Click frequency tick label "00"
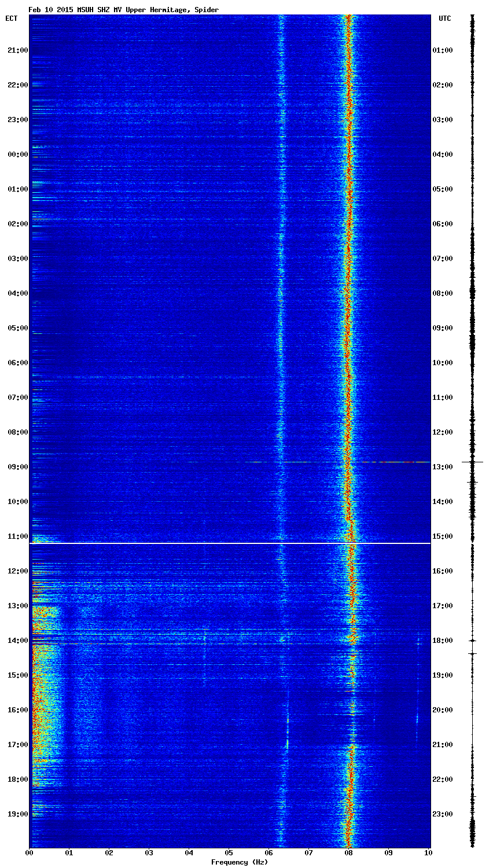The width and height of the screenshot is (493, 868). [29, 853]
